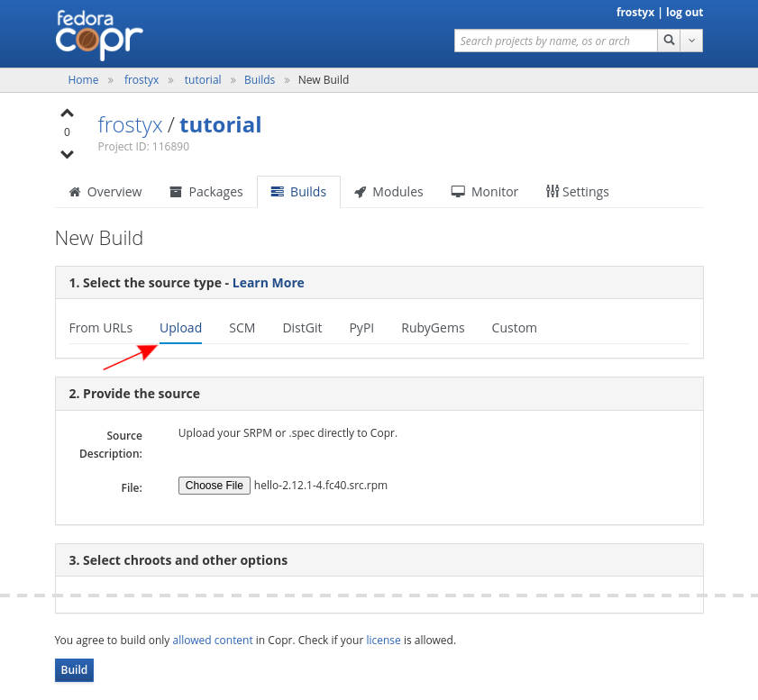Click the paper plane icon next to Modules
The width and height of the screenshot is (758, 700).
(x=361, y=191)
